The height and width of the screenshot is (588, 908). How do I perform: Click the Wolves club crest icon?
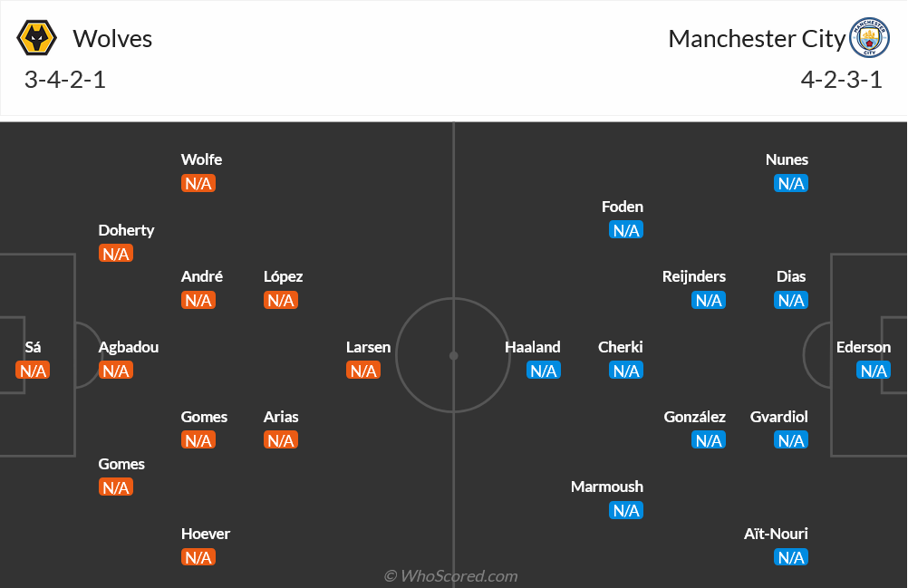37,38
